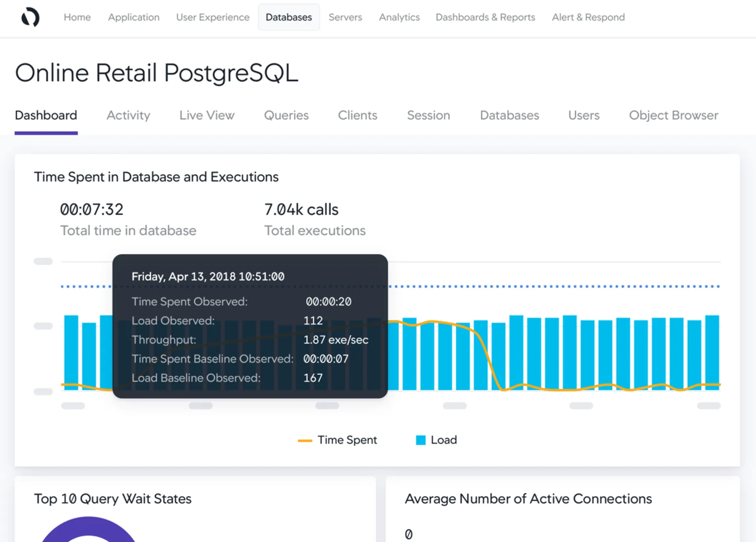Image resolution: width=756 pixels, height=542 pixels.
Task: Open the Queries tab
Action: [x=286, y=115]
